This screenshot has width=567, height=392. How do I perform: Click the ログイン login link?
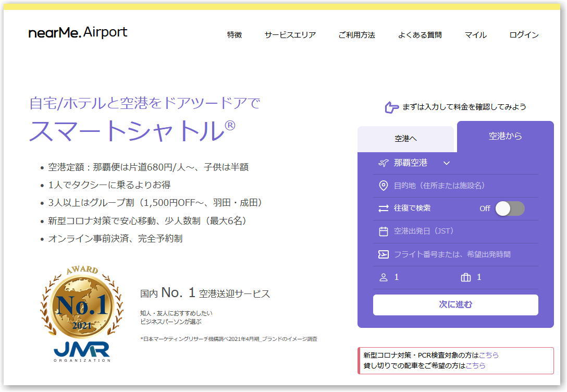click(524, 35)
